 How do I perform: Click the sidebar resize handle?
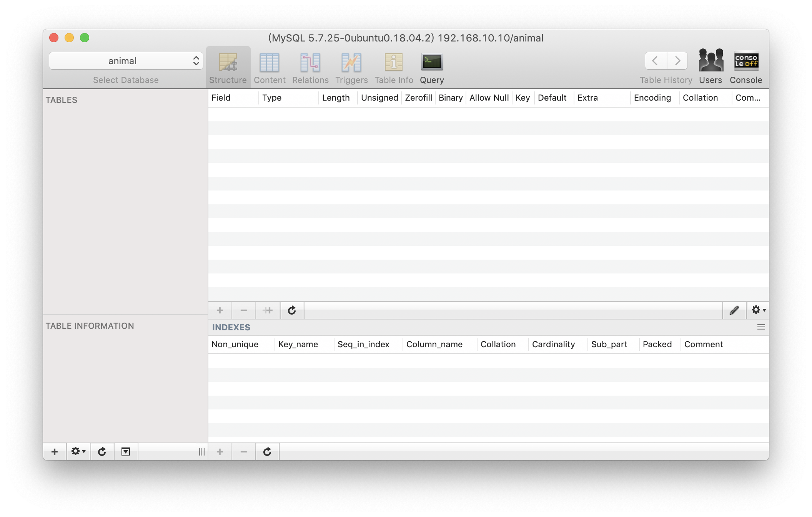202,452
